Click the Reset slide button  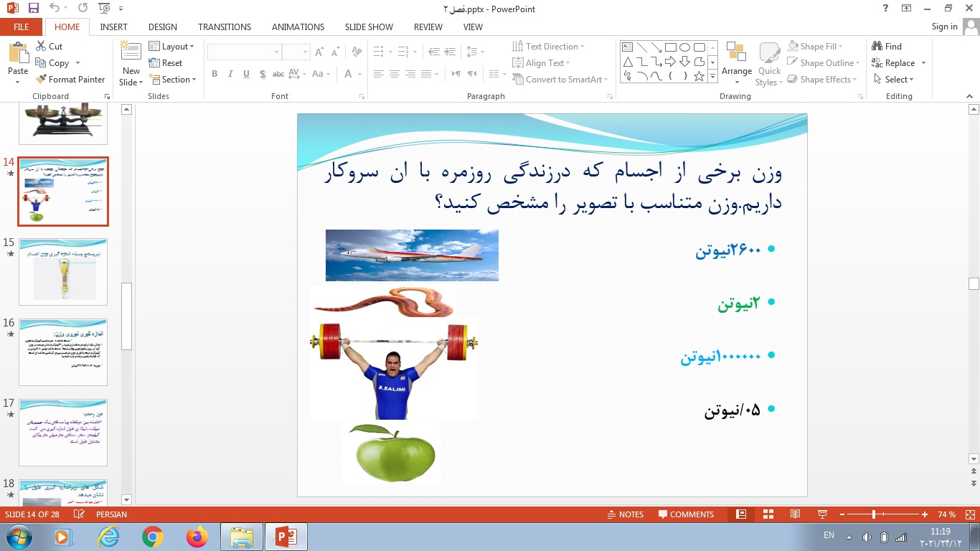[166, 63]
